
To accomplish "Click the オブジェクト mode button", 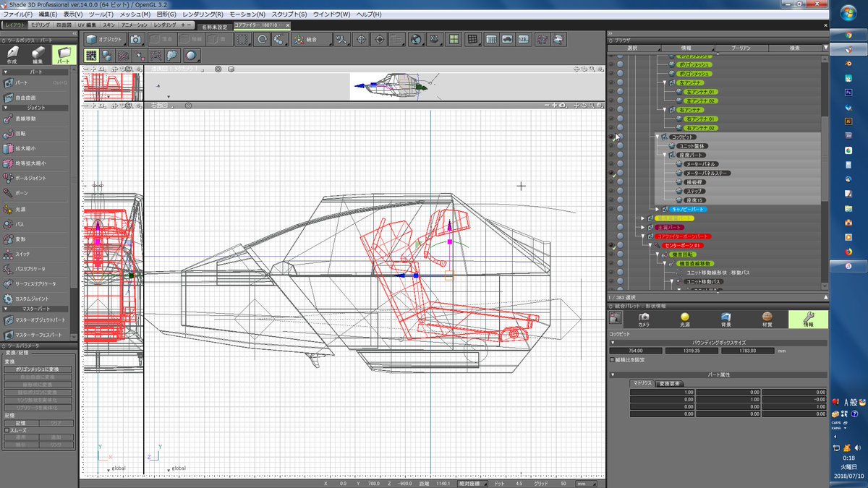I will point(105,39).
